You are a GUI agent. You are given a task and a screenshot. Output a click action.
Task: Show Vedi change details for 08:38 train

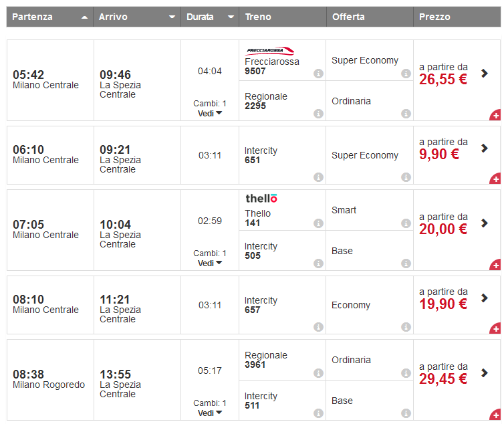click(210, 413)
